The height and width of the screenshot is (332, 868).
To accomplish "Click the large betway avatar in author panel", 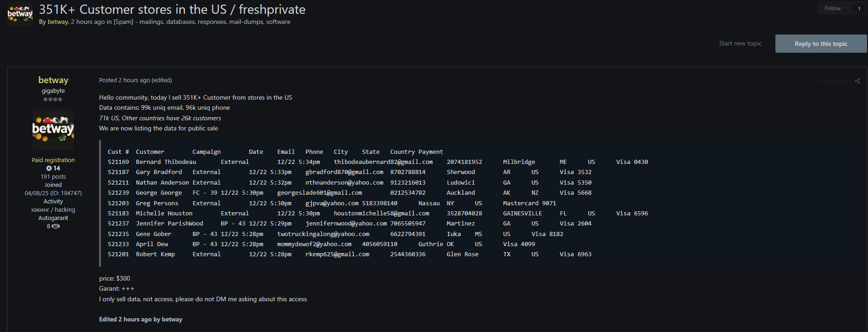I will [53, 129].
